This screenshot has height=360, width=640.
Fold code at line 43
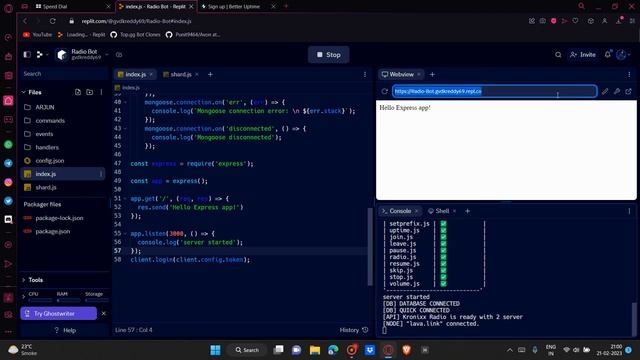(x=125, y=128)
